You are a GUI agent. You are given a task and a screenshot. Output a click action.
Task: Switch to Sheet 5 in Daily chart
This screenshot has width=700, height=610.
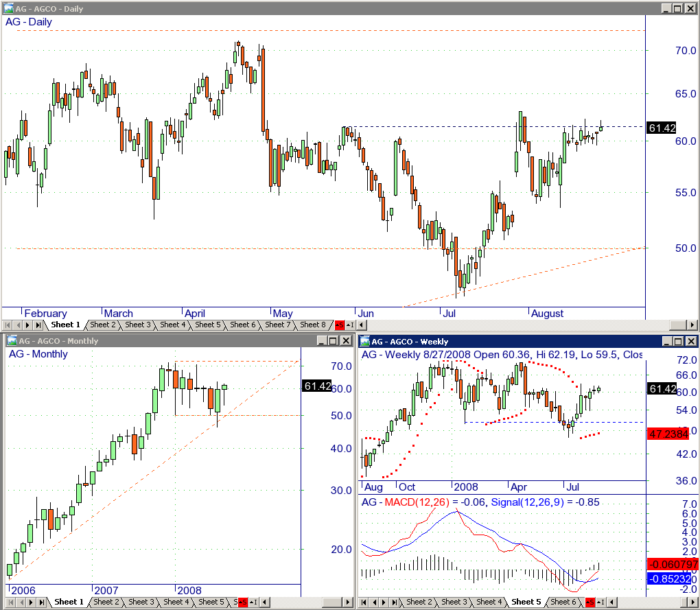point(207,325)
